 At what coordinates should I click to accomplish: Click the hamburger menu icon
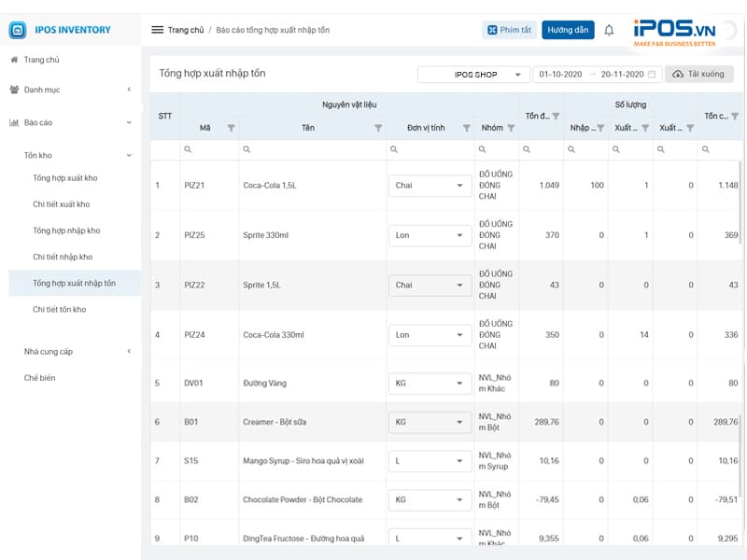157,30
